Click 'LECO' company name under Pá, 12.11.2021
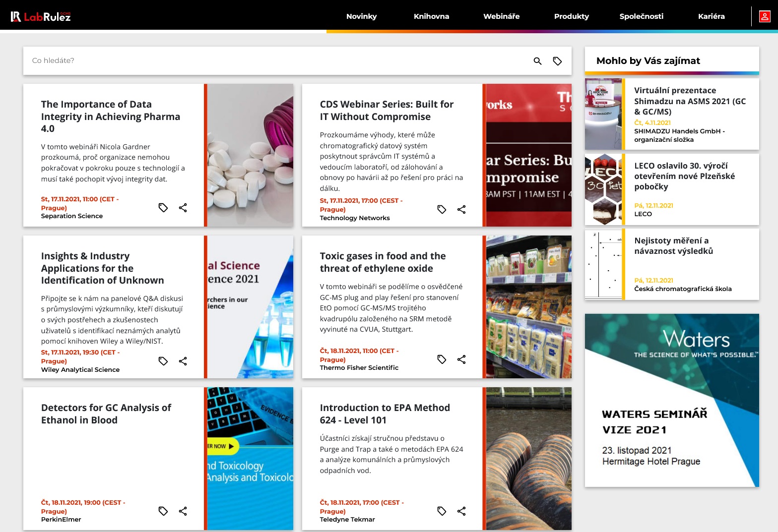The width and height of the screenshot is (778, 532). click(643, 214)
